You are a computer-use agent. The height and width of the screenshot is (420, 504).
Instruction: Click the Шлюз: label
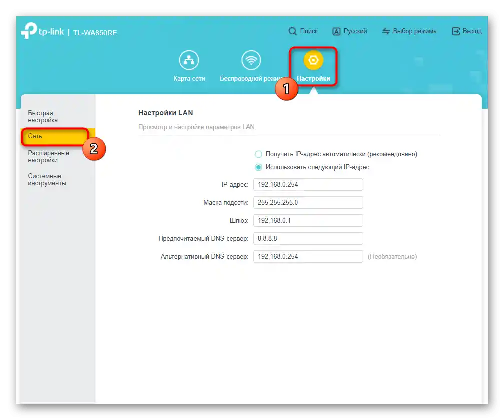click(239, 221)
